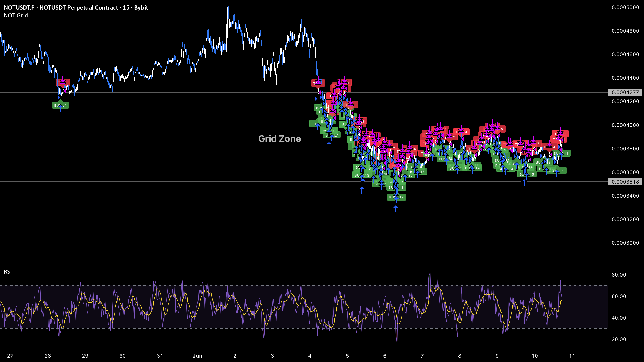644x362 pixels.
Task: Click the 31 date label on time axis
Action: pos(160,356)
